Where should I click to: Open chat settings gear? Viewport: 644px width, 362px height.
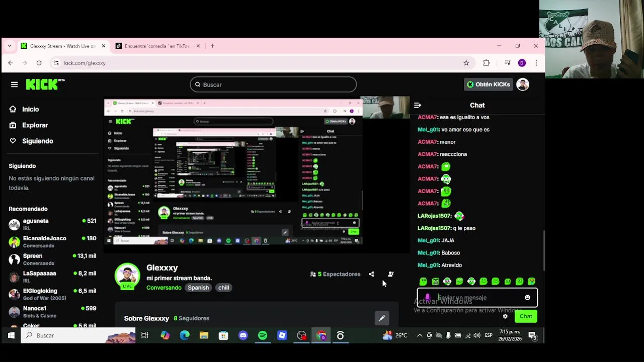(x=505, y=316)
